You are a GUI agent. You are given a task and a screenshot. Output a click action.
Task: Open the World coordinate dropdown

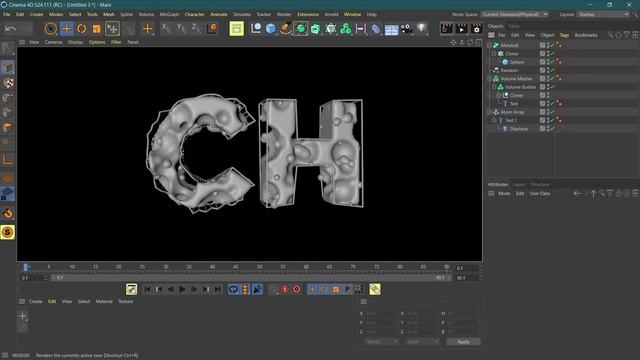pyautogui.click(x=381, y=342)
